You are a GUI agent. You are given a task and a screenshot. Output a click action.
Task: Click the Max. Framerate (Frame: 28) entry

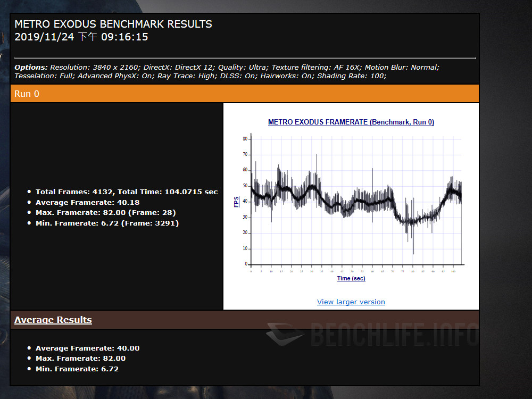pos(105,212)
